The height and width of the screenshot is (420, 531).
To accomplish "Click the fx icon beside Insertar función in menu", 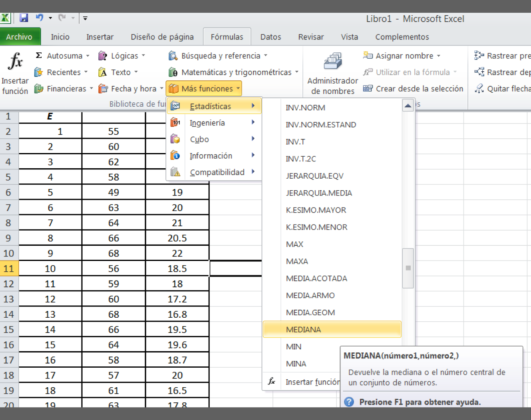I will point(272,381).
